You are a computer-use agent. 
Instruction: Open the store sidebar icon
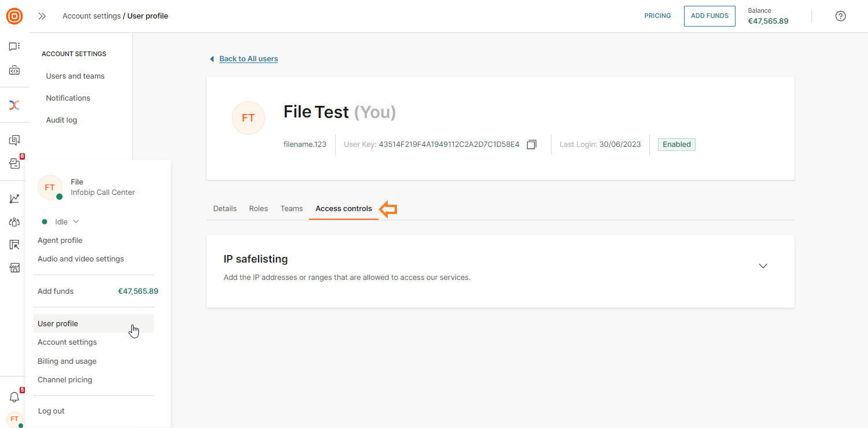click(14, 268)
